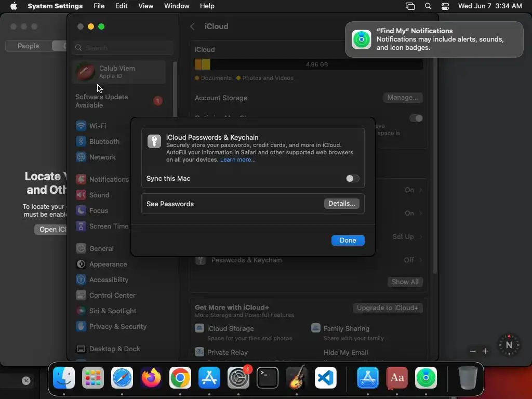Click the iCloud storage usage bar

tap(309, 64)
